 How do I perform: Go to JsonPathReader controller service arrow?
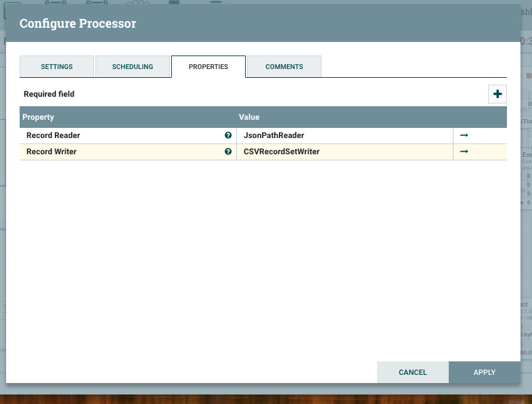pyautogui.click(x=464, y=135)
